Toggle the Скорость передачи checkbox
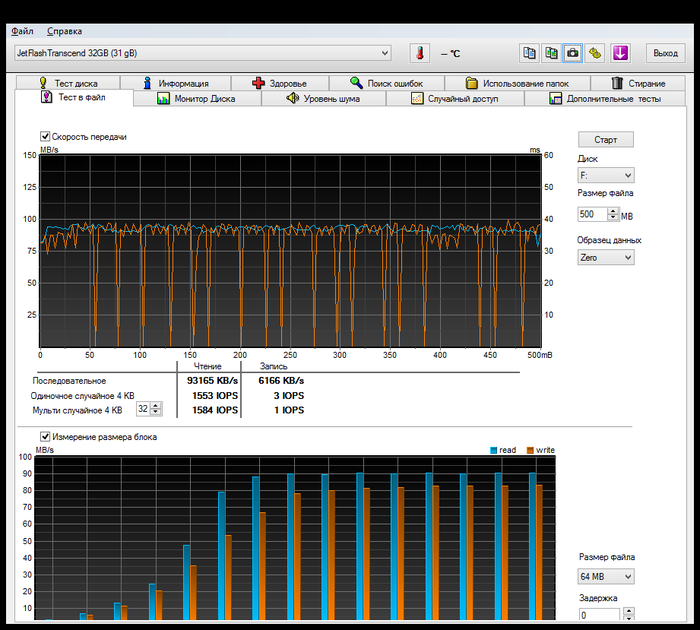The width and height of the screenshot is (700, 630). coord(45,136)
